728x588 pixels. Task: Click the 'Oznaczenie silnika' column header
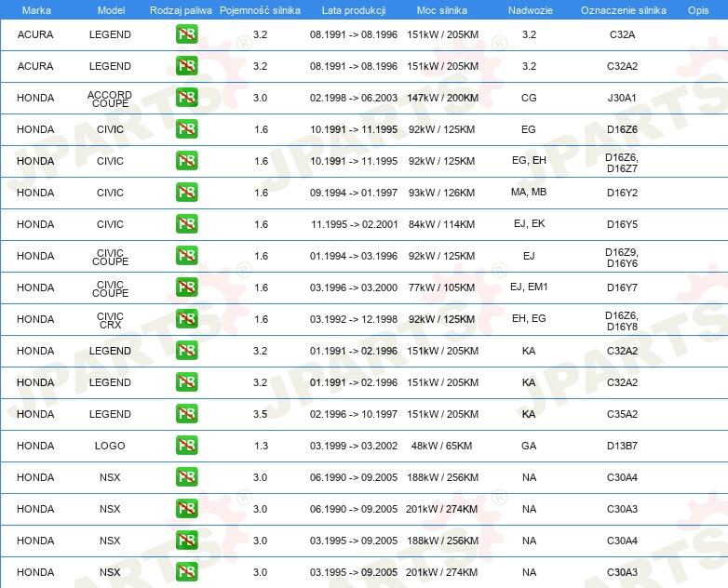(623, 10)
